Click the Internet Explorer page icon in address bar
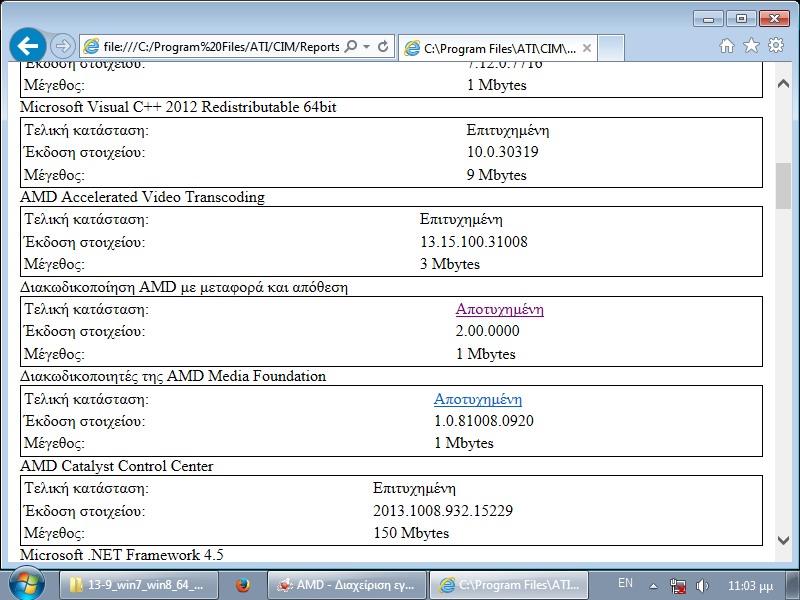The image size is (800, 600). coord(91,46)
